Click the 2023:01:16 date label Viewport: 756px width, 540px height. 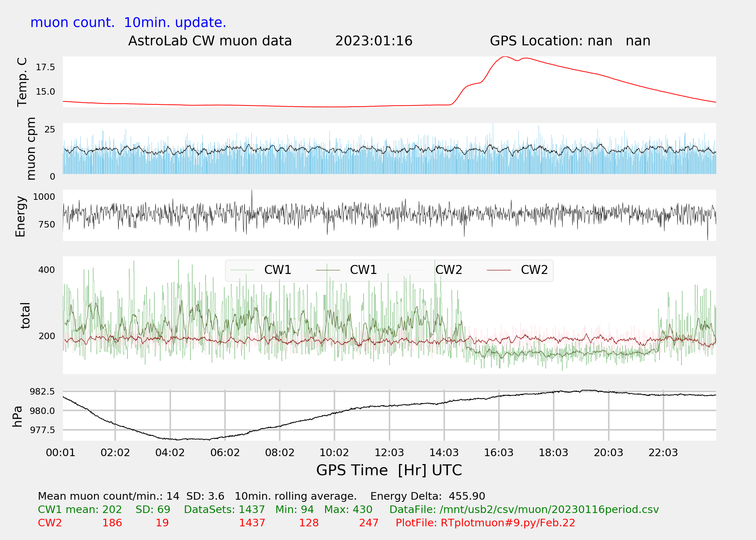pos(374,41)
